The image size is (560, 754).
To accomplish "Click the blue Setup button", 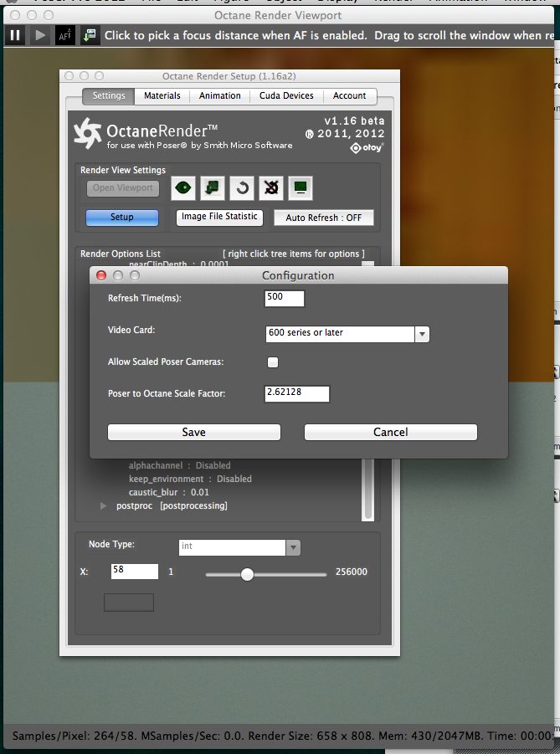I will pos(122,218).
